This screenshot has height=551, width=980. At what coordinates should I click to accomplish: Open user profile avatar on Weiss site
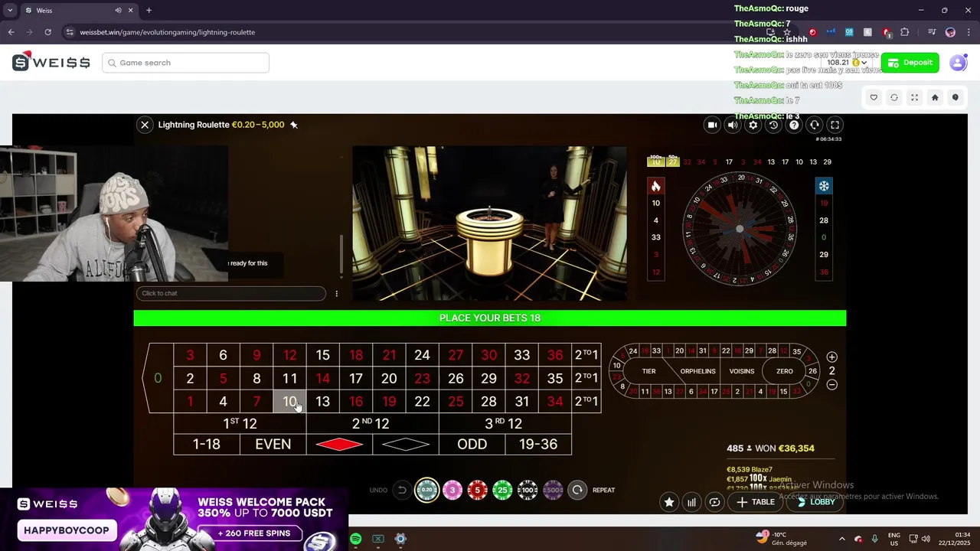coord(958,63)
